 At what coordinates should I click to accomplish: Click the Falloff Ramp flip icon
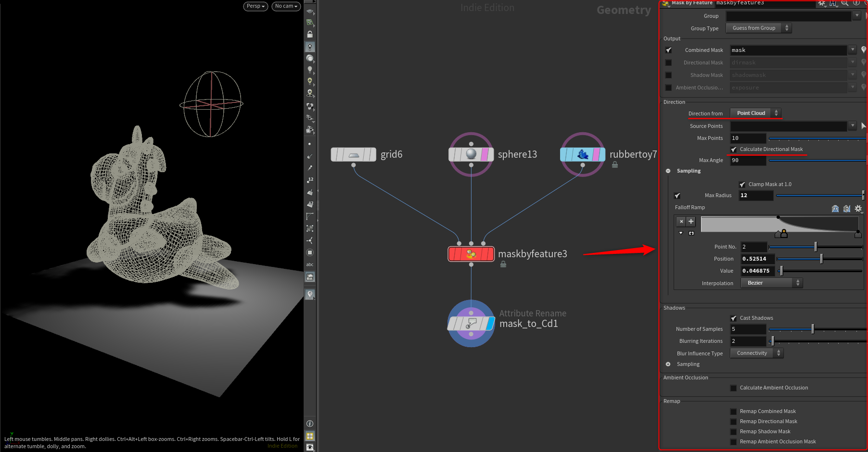point(835,209)
